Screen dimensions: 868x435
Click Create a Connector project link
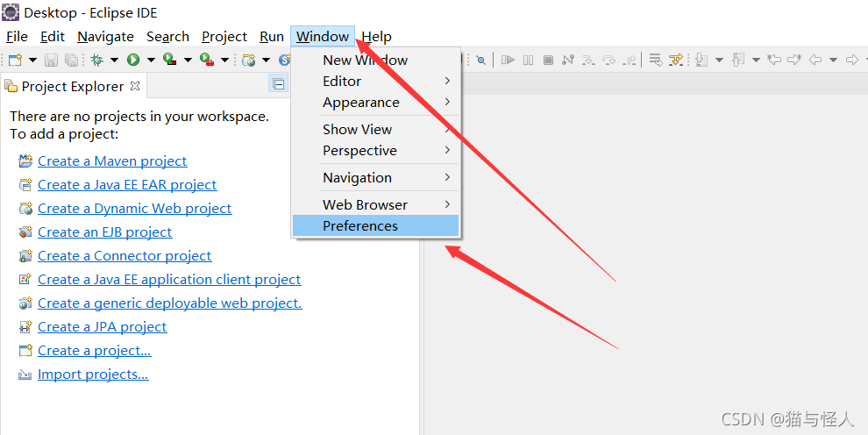(125, 256)
